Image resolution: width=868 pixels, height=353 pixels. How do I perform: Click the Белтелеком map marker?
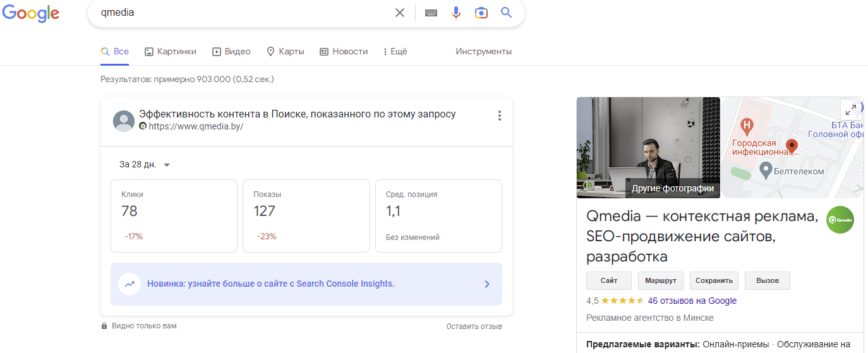coord(766,170)
